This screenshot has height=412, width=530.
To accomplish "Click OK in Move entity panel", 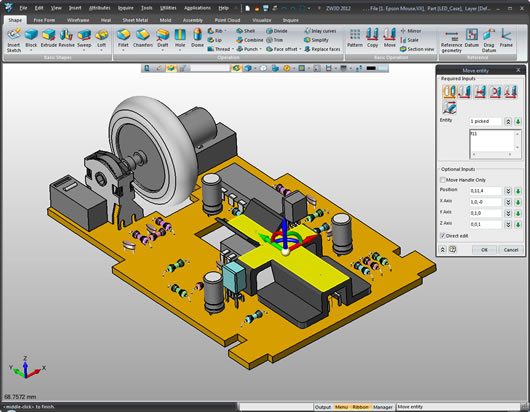I will [484, 250].
